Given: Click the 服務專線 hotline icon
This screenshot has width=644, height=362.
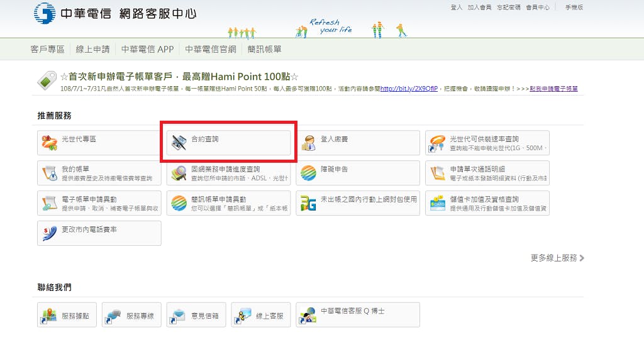Looking at the screenshot, I should tap(113, 315).
